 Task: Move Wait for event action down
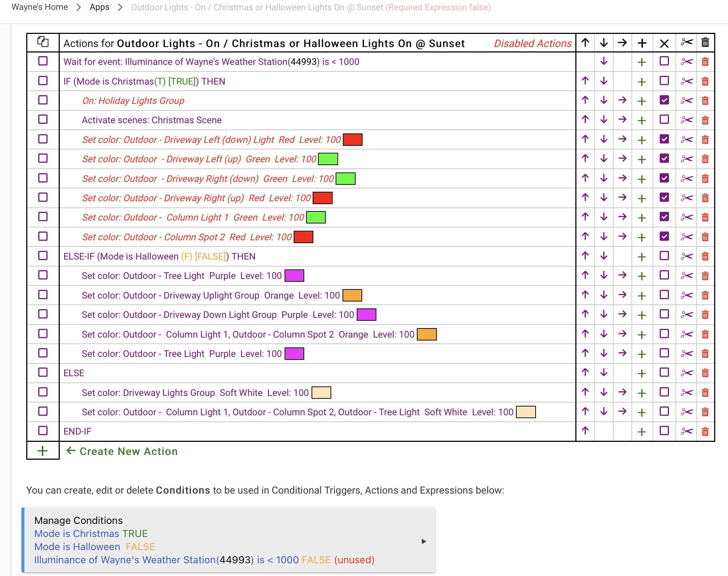[604, 61]
